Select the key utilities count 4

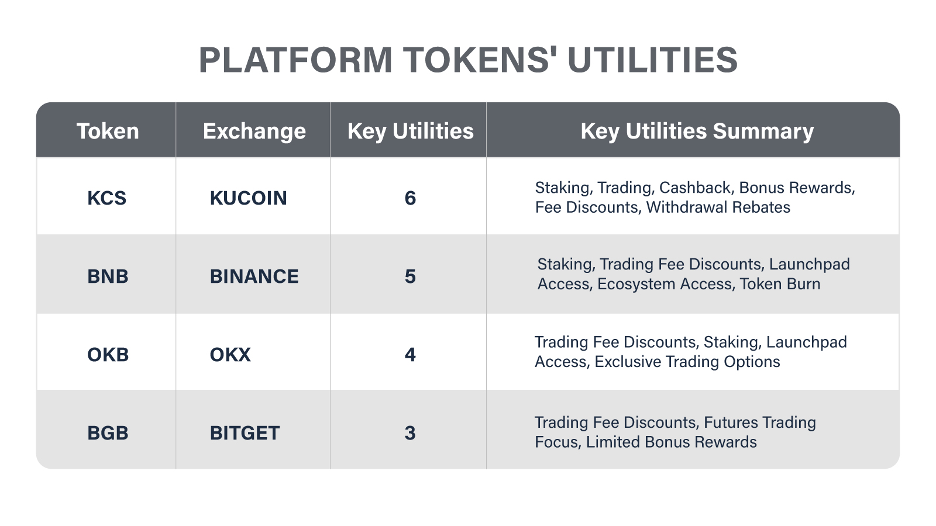pyautogui.click(x=410, y=354)
